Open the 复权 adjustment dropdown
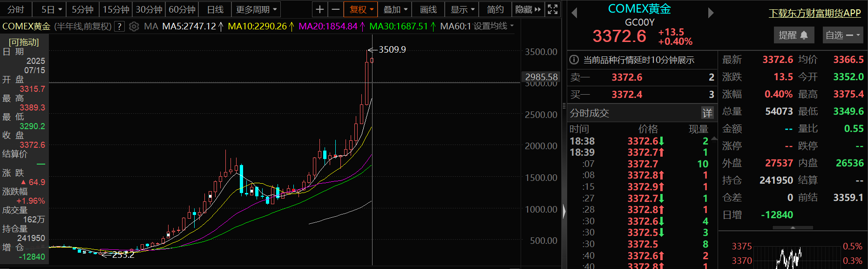 click(x=361, y=9)
